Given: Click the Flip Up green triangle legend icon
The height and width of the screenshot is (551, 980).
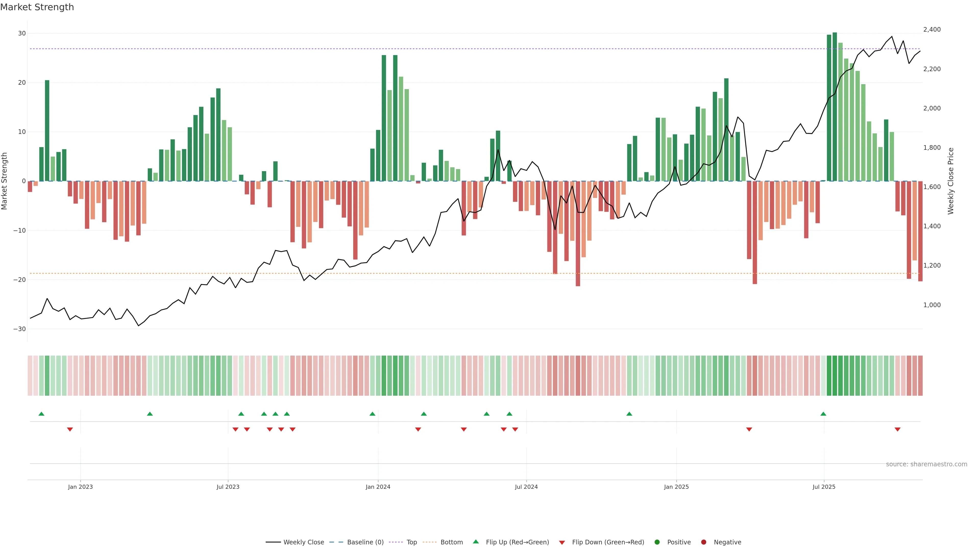Looking at the screenshot, I should 475,542.
